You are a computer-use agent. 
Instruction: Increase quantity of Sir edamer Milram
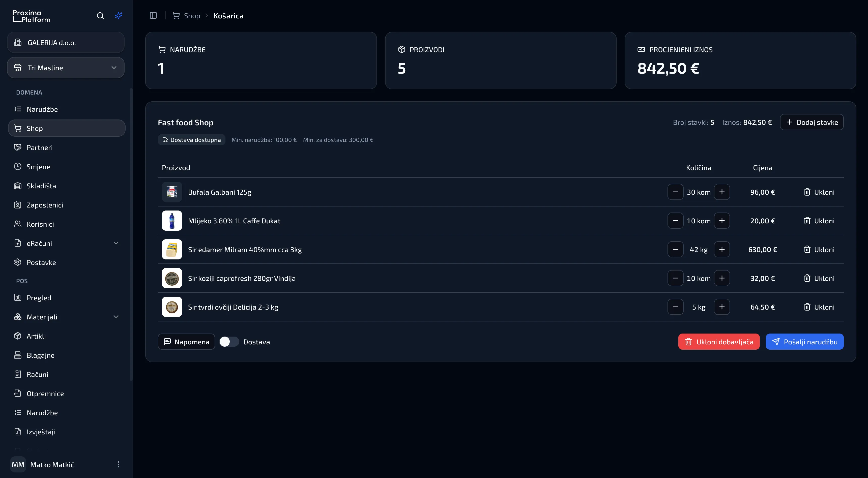(x=722, y=249)
